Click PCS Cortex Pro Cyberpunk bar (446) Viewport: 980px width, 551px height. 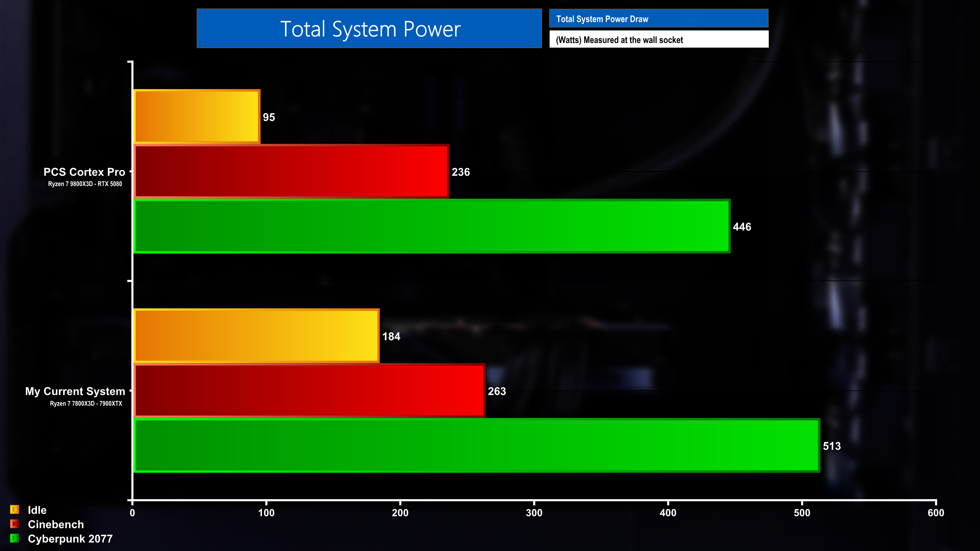pos(431,226)
